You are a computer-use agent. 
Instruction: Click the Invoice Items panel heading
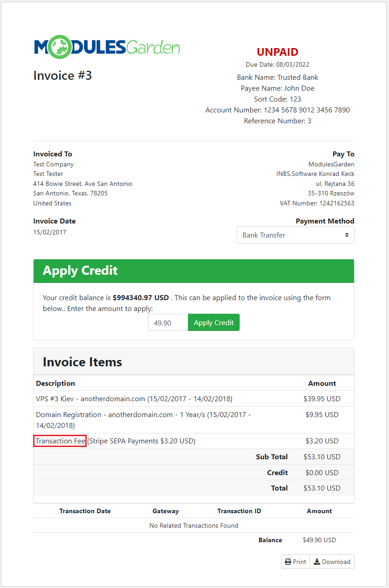tap(82, 362)
